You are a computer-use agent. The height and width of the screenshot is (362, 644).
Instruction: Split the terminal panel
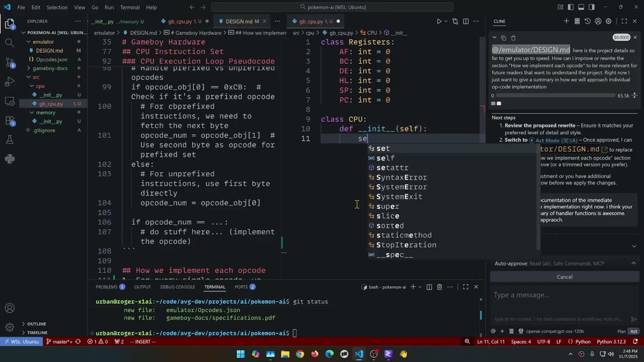point(429,287)
